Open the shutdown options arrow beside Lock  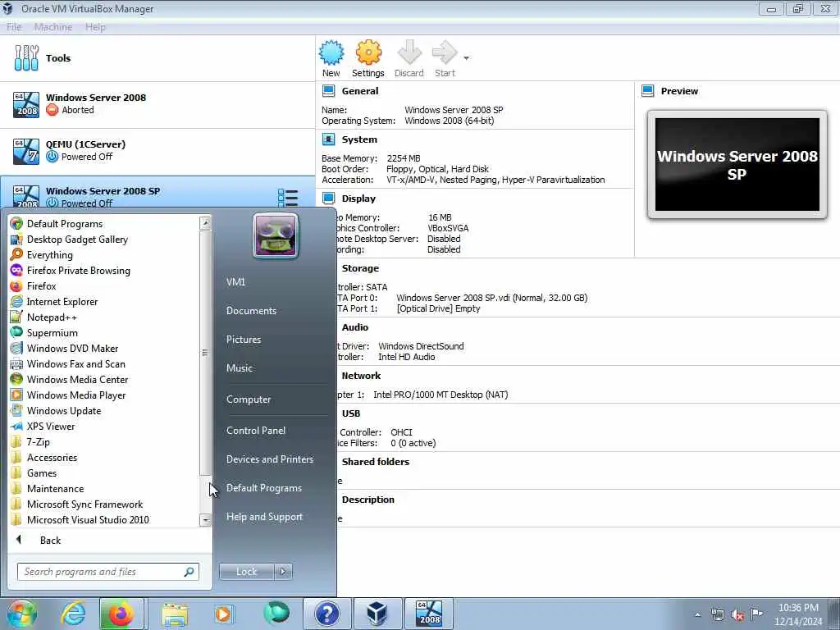pos(283,572)
